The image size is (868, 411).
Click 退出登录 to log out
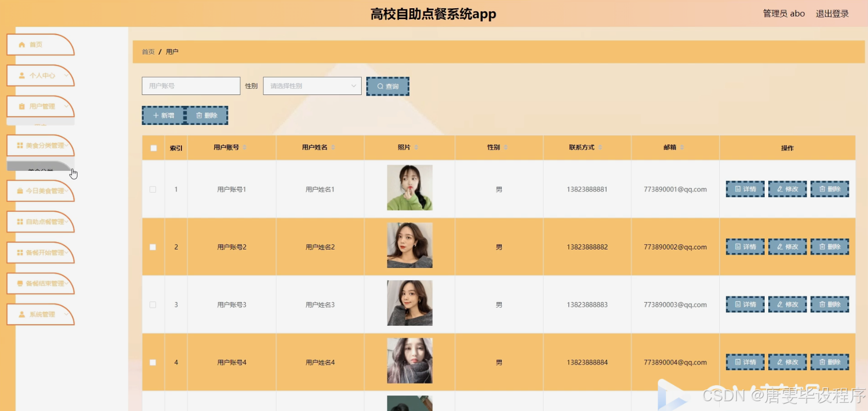tap(832, 14)
